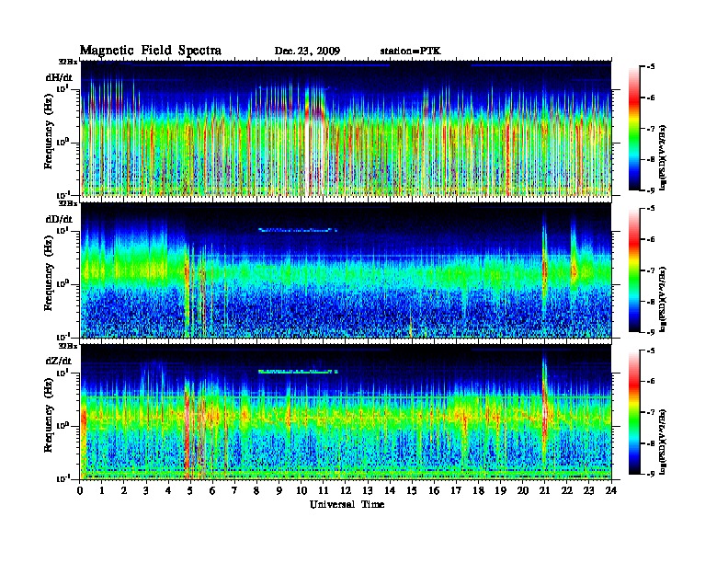
Task: Select the dH/dt panel label
Action: [59, 77]
